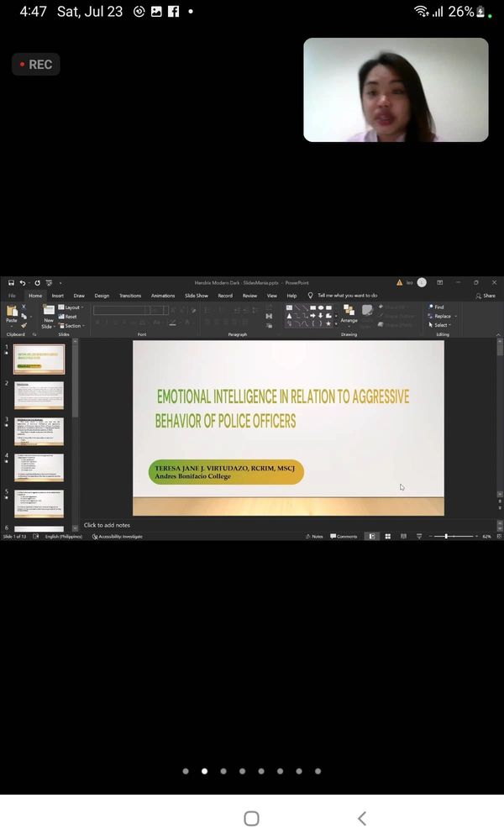This screenshot has height=840, width=504.
Task: Click the Save icon in quick access toolbar
Action: (x=9, y=283)
